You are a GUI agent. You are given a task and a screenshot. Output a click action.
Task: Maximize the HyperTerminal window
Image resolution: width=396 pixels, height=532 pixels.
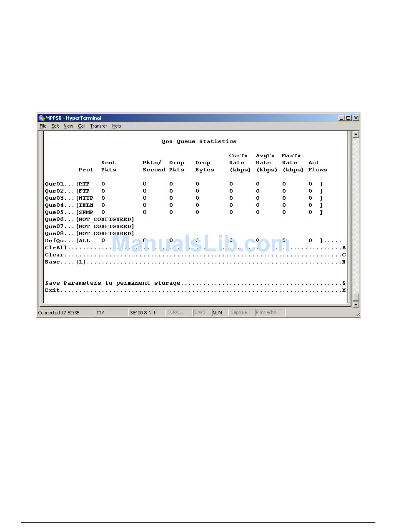coord(348,118)
